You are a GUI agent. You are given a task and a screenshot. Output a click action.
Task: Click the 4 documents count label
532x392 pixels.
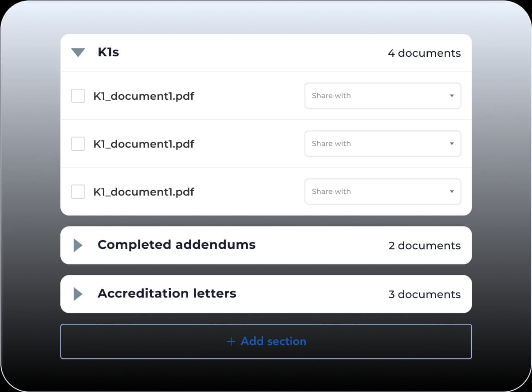[424, 53]
